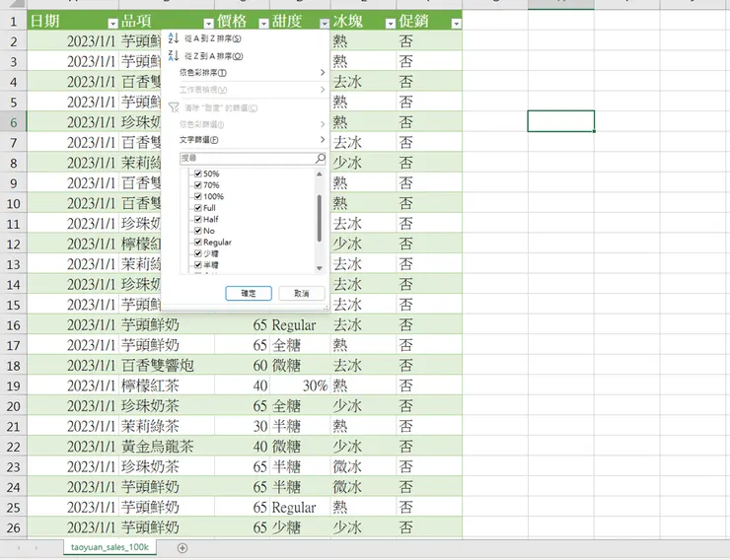730x560 pixels.
Task: Click the filter list vertical scrollbar thumb
Action: point(320,219)
